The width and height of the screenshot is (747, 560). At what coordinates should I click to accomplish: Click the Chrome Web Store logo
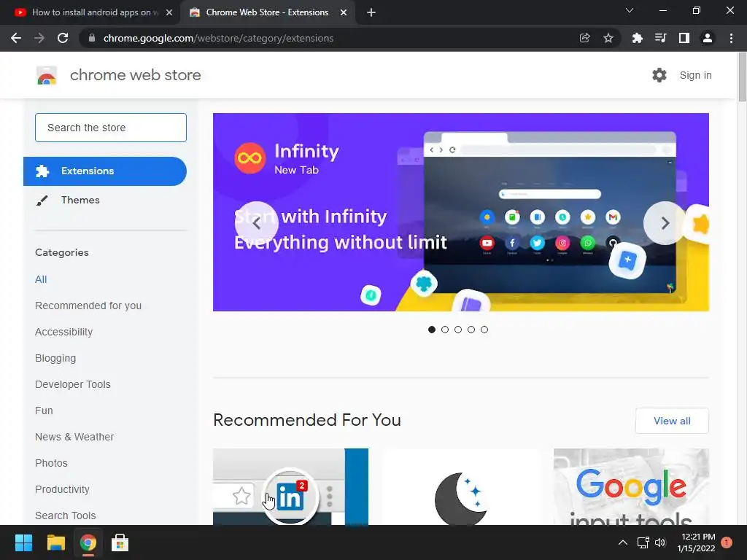tap(47, 75)
